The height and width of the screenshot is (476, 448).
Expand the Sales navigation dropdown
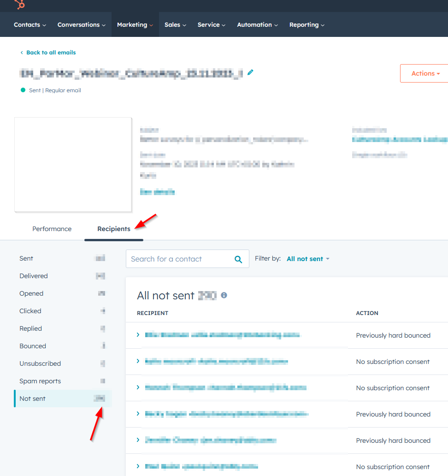click(175, 24)
